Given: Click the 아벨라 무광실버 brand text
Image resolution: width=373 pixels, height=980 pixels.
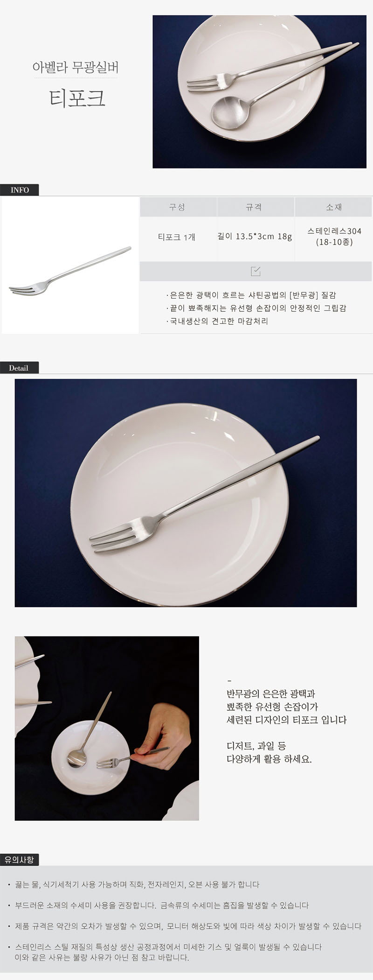Looking at the screenshot, I should coord(76,67).
